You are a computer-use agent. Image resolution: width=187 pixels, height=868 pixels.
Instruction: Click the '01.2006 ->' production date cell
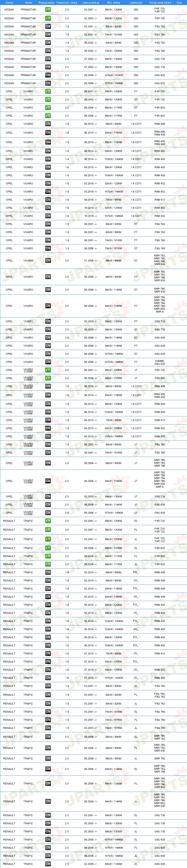point(90,260)
